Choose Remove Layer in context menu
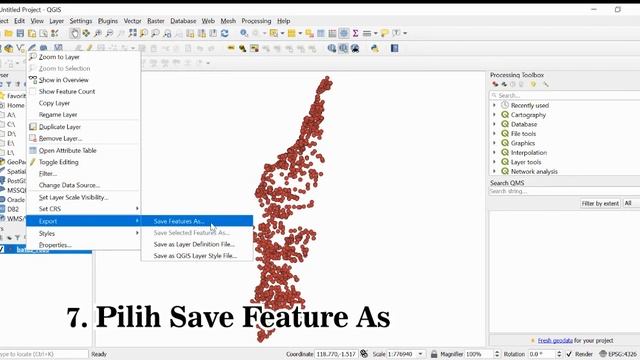The image size is (640, 360). click(x=83, y=138)
